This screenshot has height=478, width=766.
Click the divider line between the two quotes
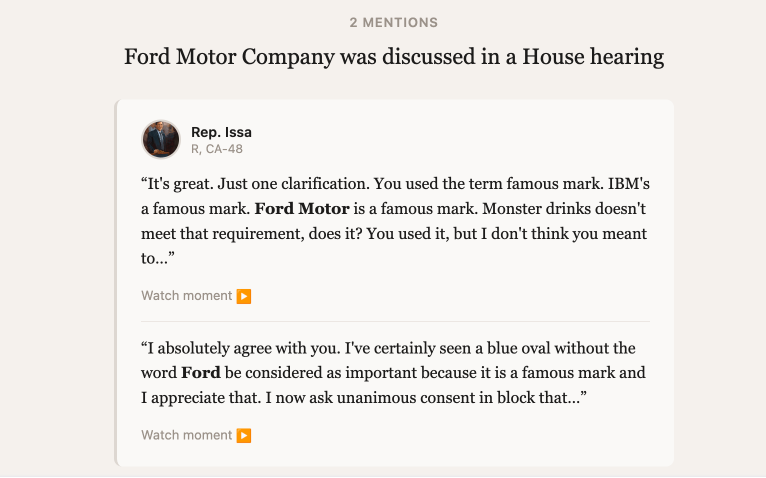pyautogui.click(x=395, y=321)
